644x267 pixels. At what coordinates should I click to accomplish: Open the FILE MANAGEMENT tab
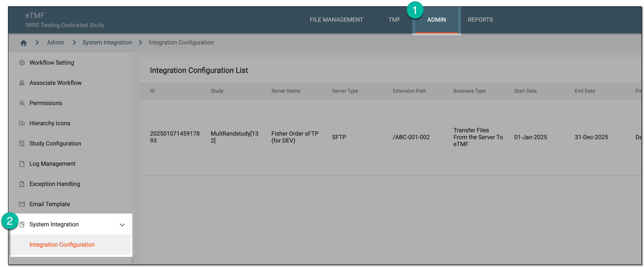[336, 20]
